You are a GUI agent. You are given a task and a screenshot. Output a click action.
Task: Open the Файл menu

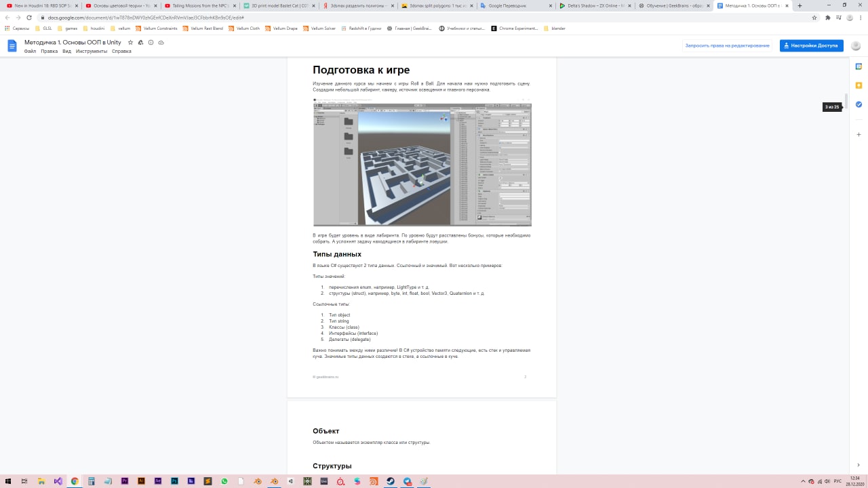point(30,52)
